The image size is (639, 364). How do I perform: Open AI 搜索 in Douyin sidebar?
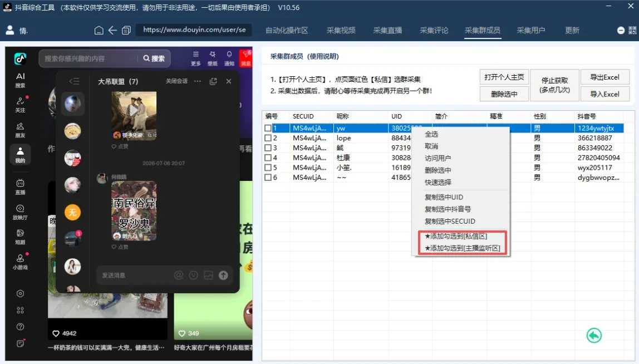tap(21, 80)
